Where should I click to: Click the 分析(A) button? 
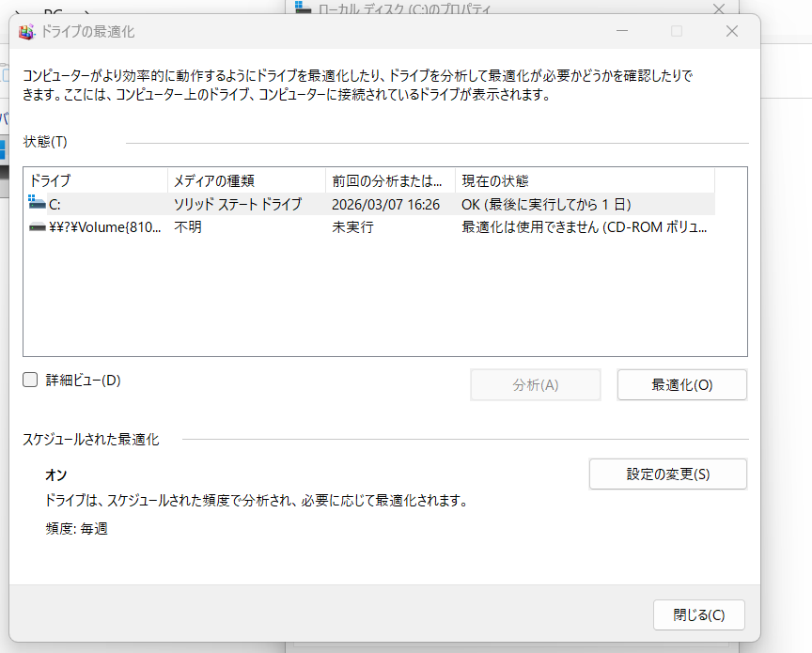535,385
